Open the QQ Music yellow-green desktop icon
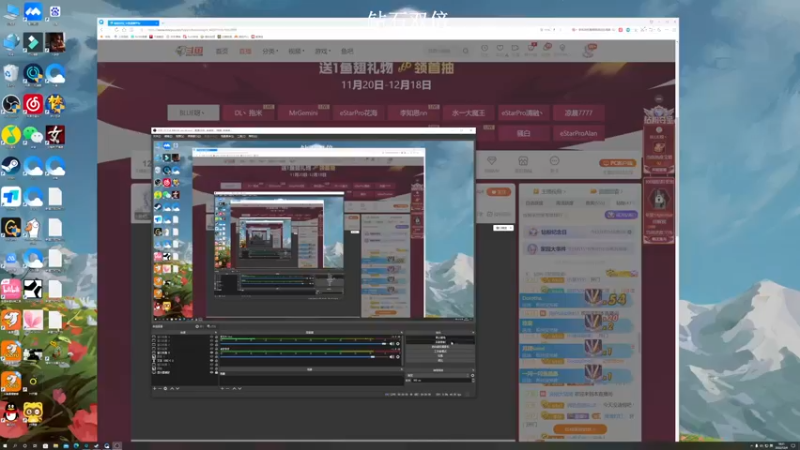The width and height of the screenshot is (800, 450). click(x=11, y=135)
